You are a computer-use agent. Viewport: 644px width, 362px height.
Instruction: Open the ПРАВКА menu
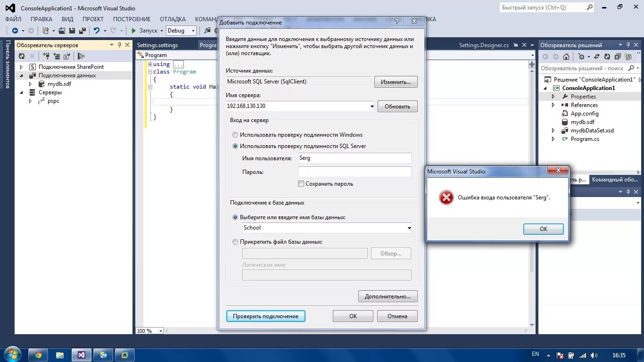pos(41,19)
